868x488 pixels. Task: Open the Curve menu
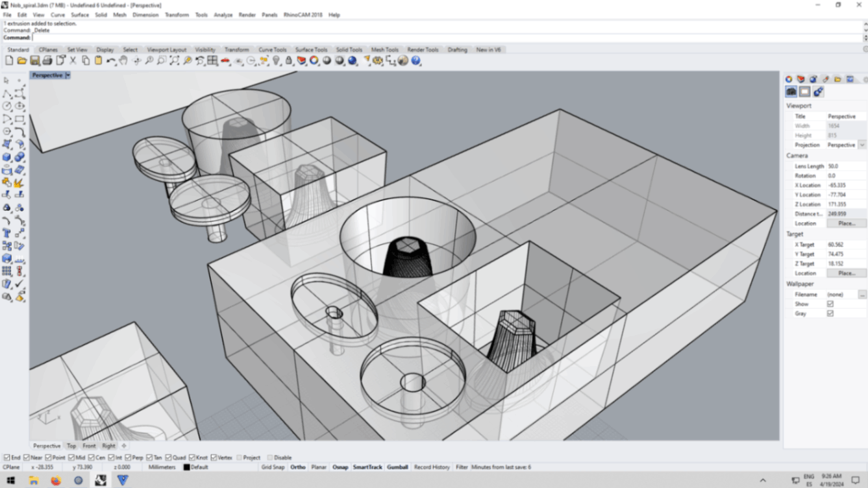[x=58, y=15]
